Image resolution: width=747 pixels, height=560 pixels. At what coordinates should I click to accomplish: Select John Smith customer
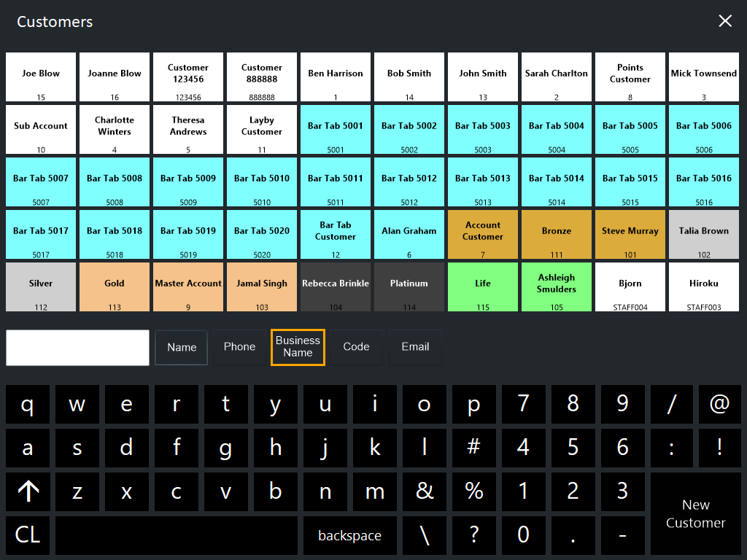[x=483, y=77]
